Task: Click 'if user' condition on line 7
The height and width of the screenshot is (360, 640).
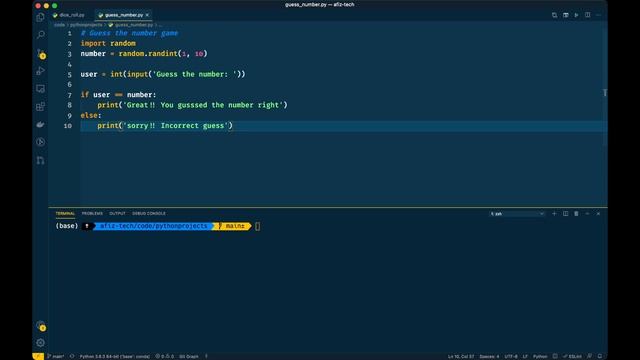Action: click(95, 95)
